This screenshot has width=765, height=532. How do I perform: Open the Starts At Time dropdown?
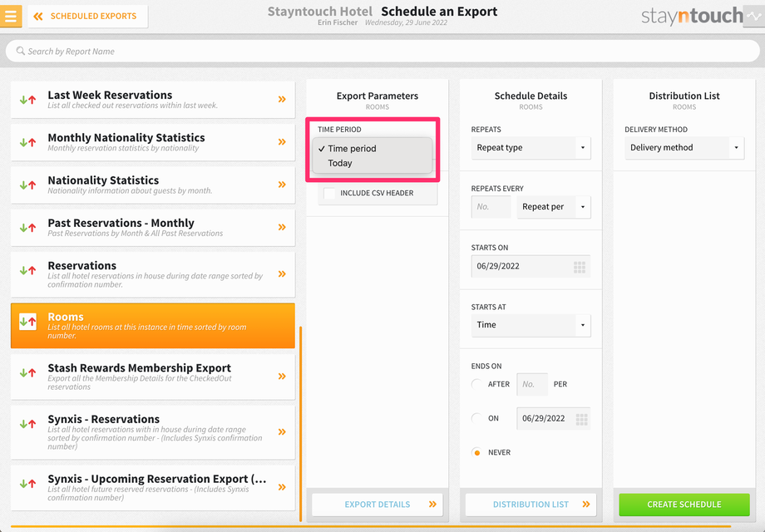531,325
